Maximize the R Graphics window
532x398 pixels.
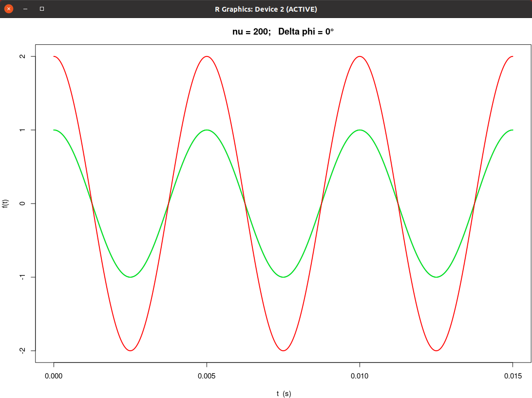coord(42,9)
